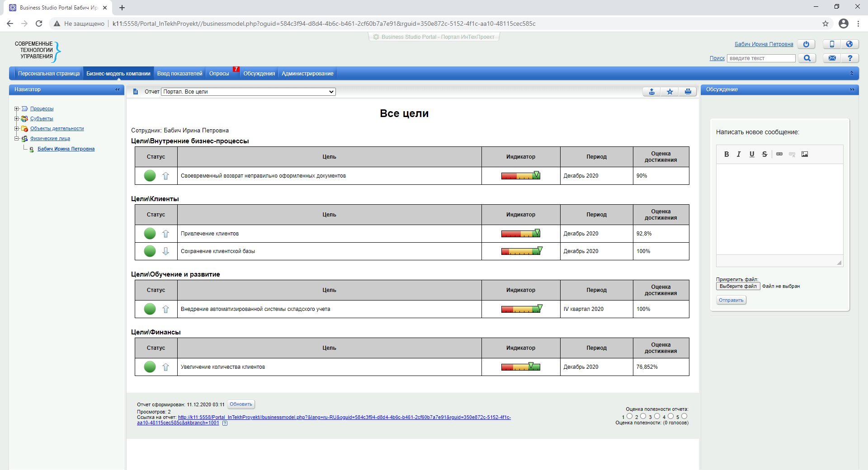Open the Отчет report dropdown

(x=248, y=92)
